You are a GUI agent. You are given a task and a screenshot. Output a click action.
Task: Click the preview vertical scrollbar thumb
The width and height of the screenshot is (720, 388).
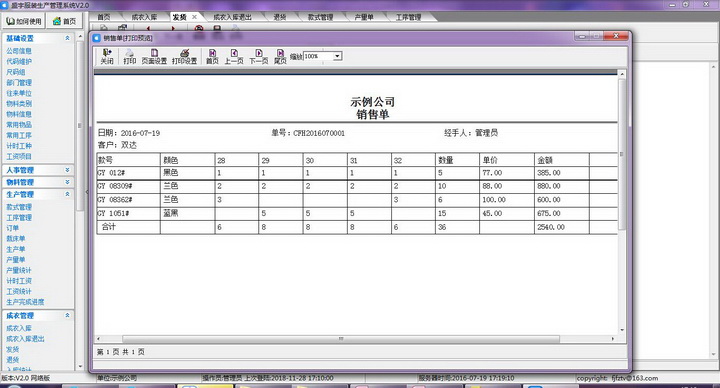click(622, 154)
